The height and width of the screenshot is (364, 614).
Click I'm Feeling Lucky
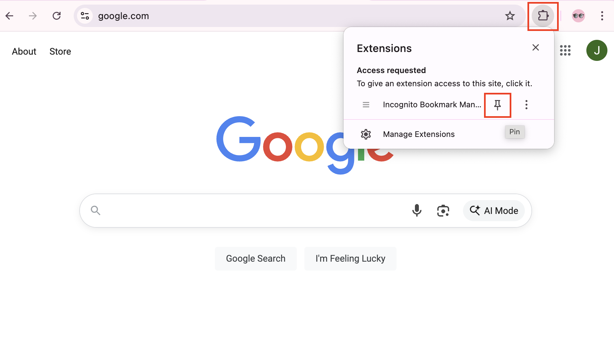point(350,258)
